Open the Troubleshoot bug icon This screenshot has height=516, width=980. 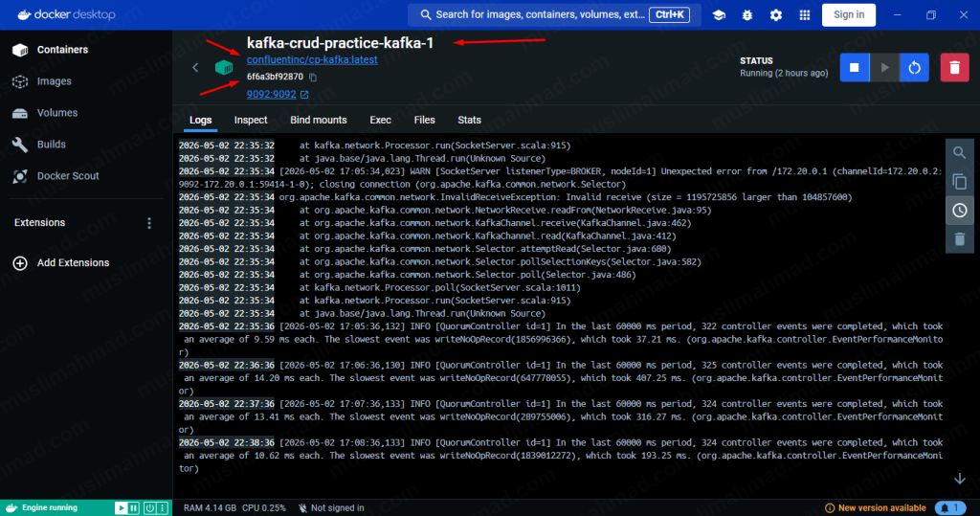(747, 15)
